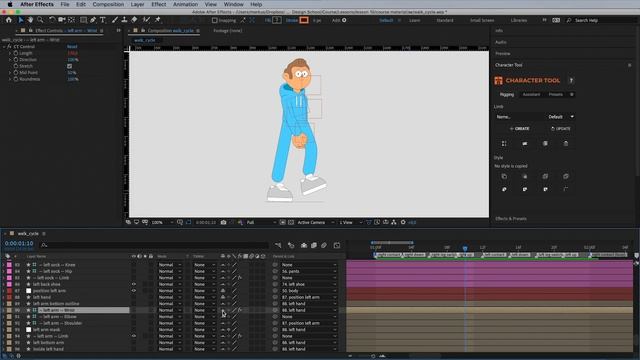The image size is (640, 360).
Task: Toggle effects switch on left arm Wrist layer
Action: coord(240,310)
